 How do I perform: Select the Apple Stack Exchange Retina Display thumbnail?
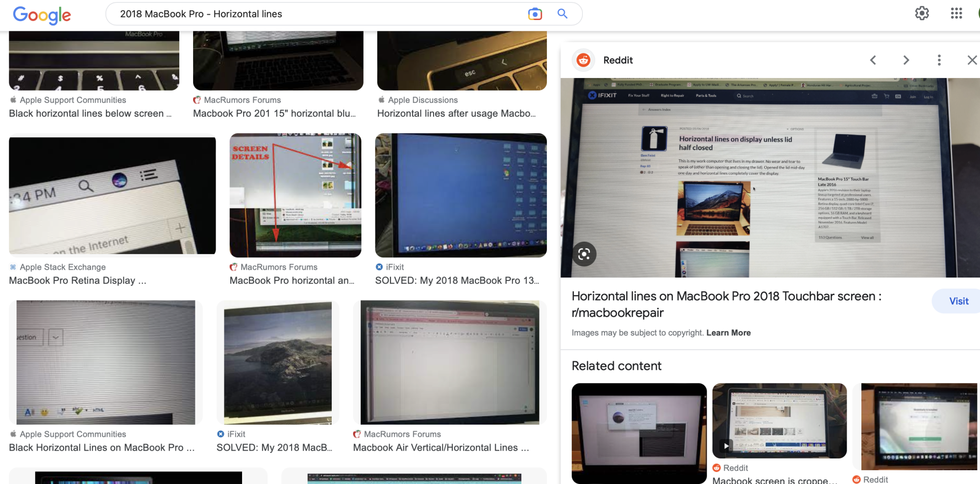pyautogui.click(x=112, y=195)
